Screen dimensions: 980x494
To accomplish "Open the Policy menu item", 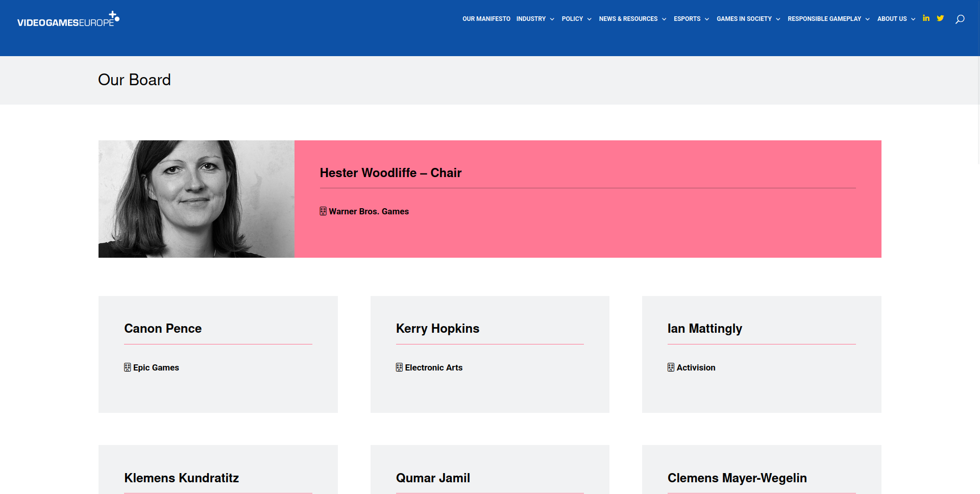I will pos(572,19).
